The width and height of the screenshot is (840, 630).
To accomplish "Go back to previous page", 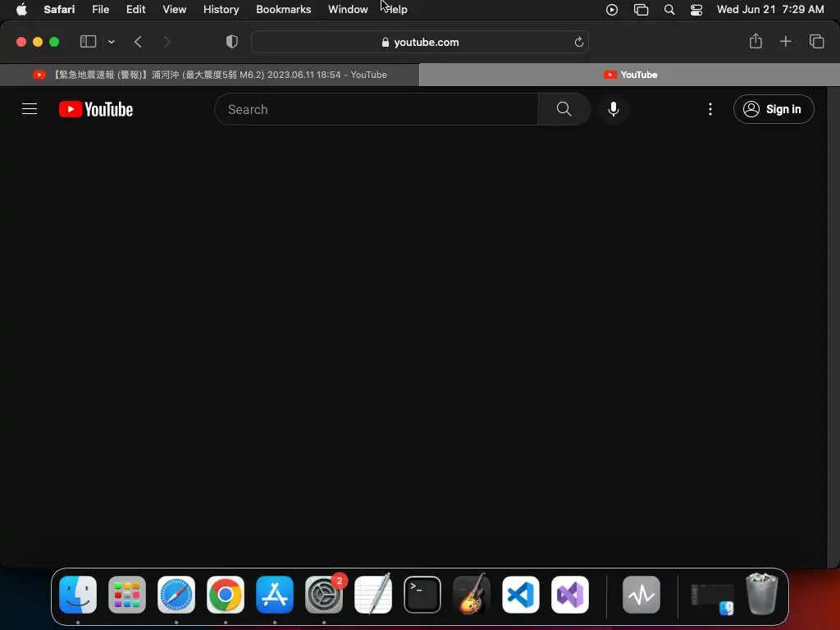I will [x=138, y=42].
